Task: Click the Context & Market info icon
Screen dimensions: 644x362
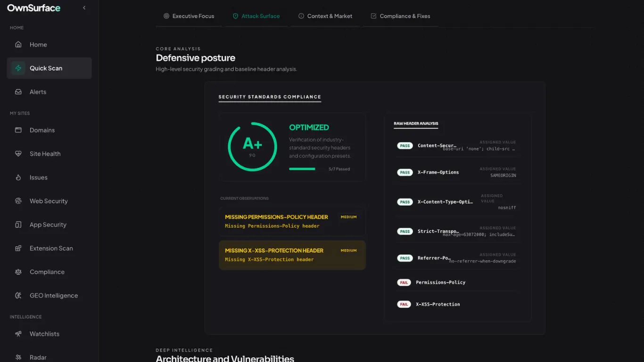Action: [301, 16]
